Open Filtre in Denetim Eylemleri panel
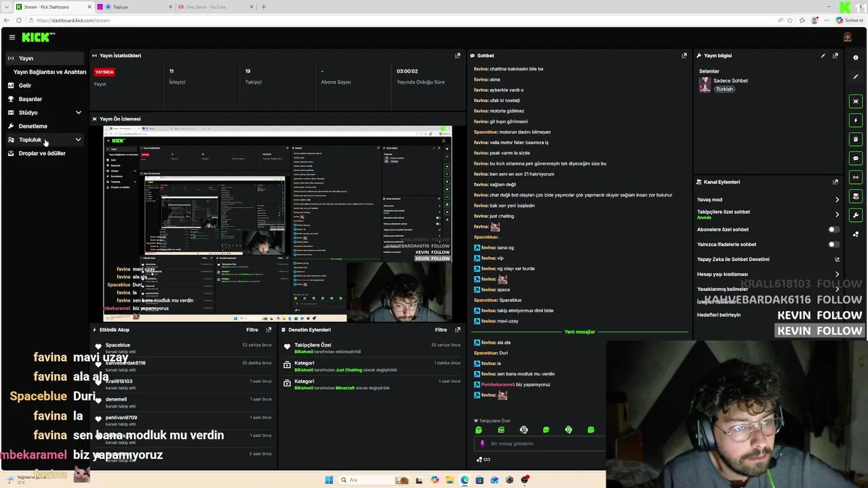The height and width of the screenshot is (488, 868). tap(441, 329)
